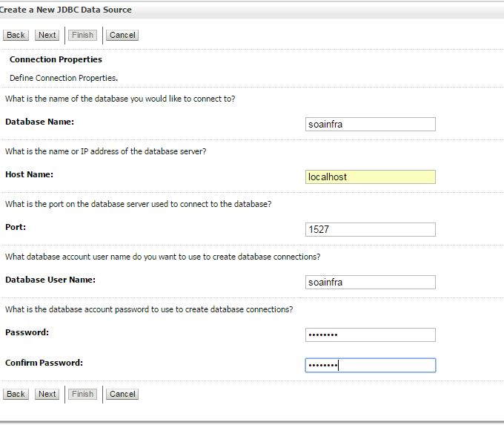Click the bold Host Name label
The width and height of the screenshot is (504, 425).
29,175
